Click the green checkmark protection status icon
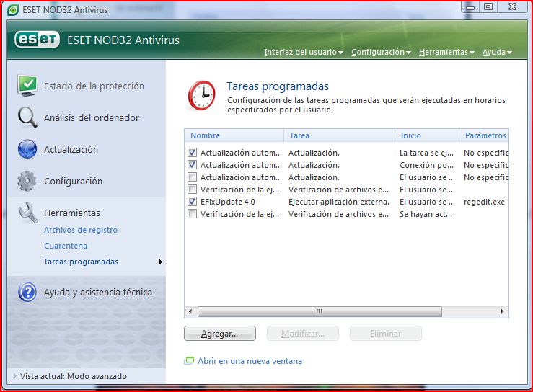This screenshot has height=392, width=533. point(27,86)
